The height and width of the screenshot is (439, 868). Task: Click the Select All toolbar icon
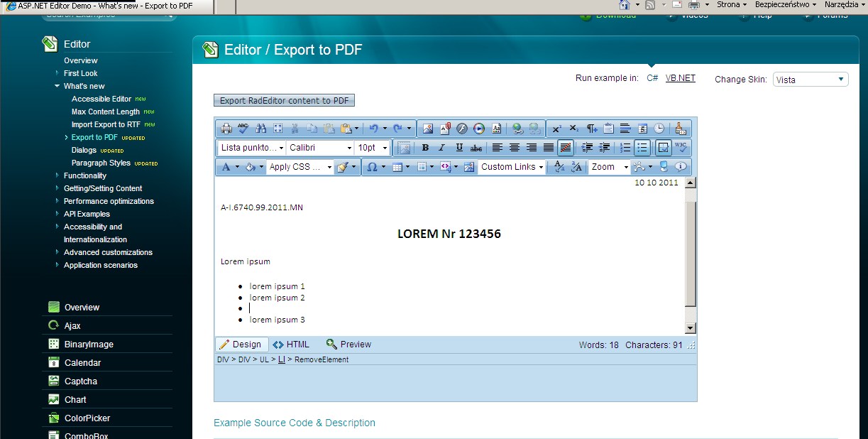[x=278, y=129]
